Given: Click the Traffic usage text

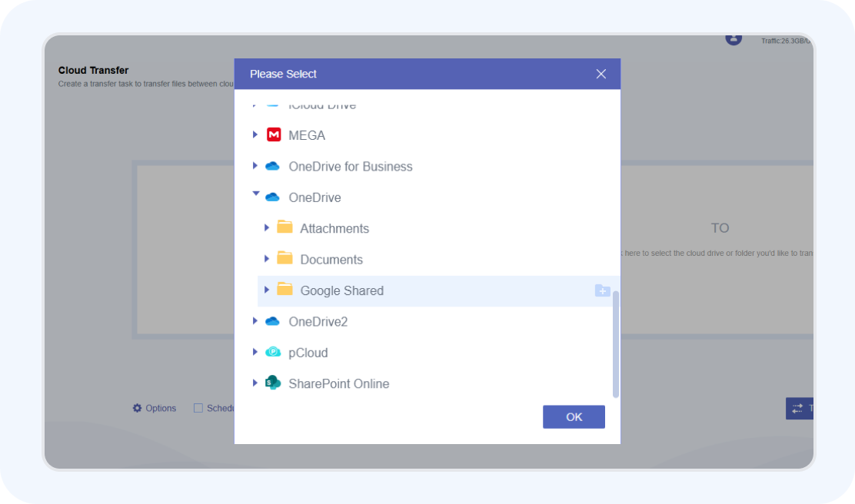Looking at the screenshot, I should coord(786,41).
